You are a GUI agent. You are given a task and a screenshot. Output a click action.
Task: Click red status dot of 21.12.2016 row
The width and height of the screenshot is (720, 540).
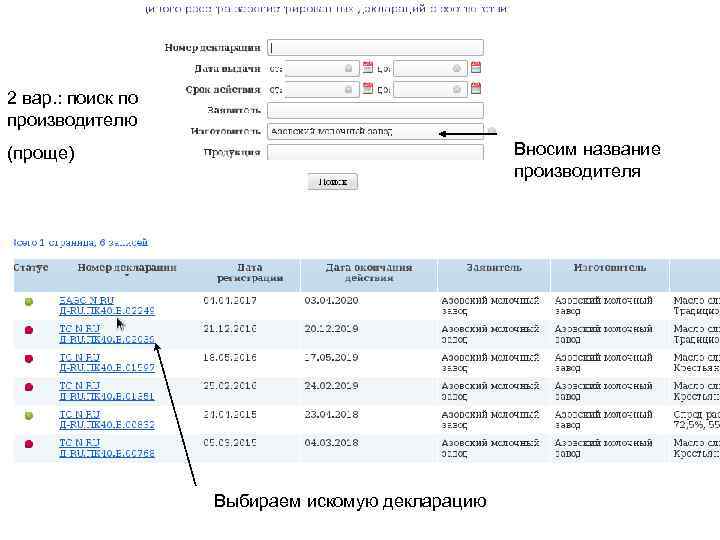click(28, 330)
